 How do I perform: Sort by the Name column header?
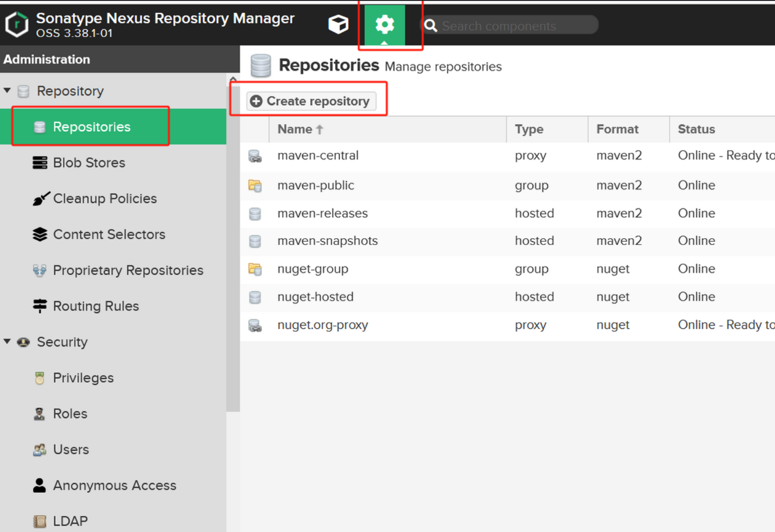coord(387,129)
